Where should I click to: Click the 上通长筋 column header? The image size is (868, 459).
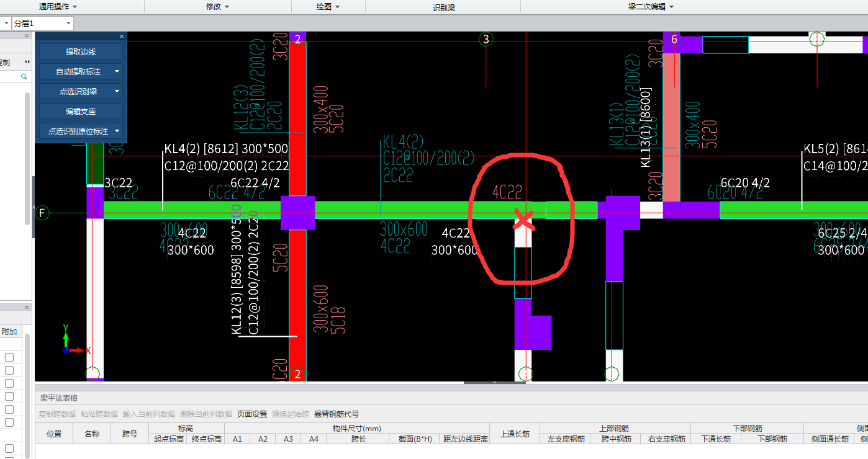coord(515,434)
